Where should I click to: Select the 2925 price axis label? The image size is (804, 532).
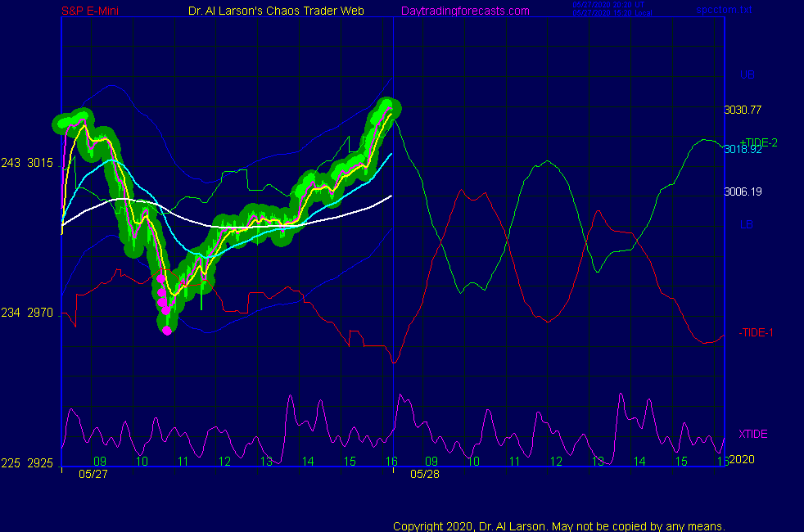point(40,463)
